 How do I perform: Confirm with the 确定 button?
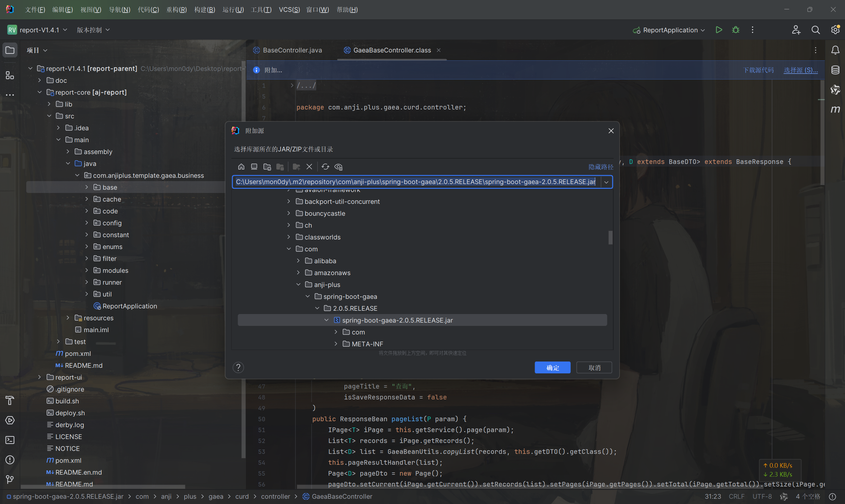(553, 367)
